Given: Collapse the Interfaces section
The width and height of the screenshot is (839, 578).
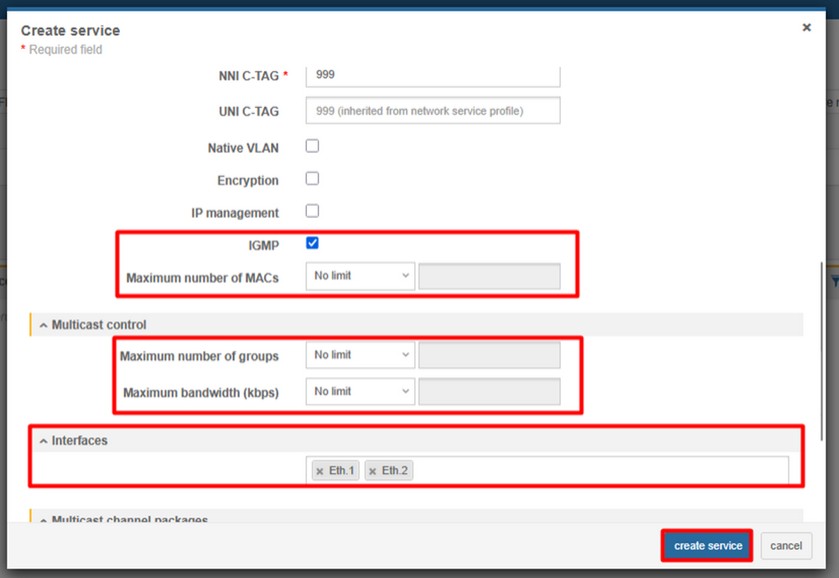Looking at the screenshot, I should (44, 440).
